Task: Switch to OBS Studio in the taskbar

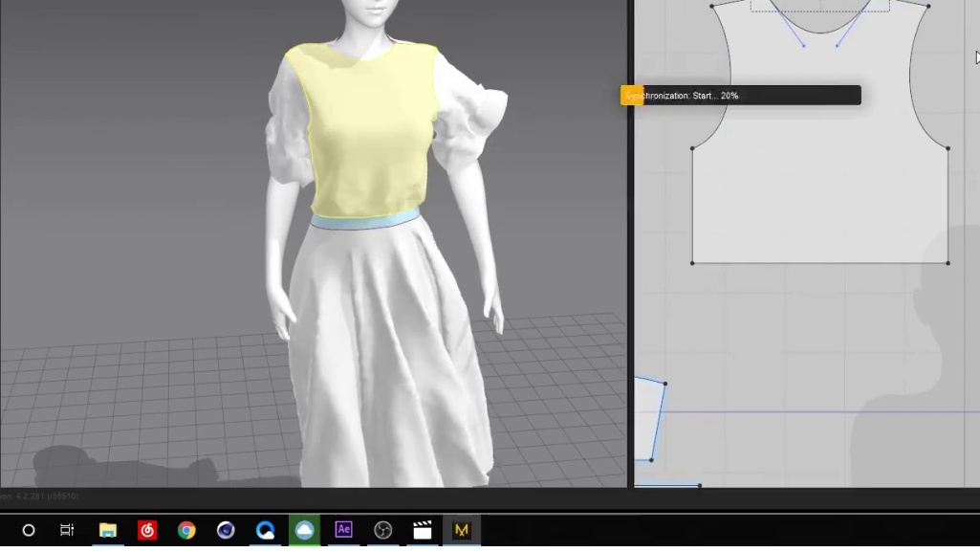Action: [x=383, y=530]
